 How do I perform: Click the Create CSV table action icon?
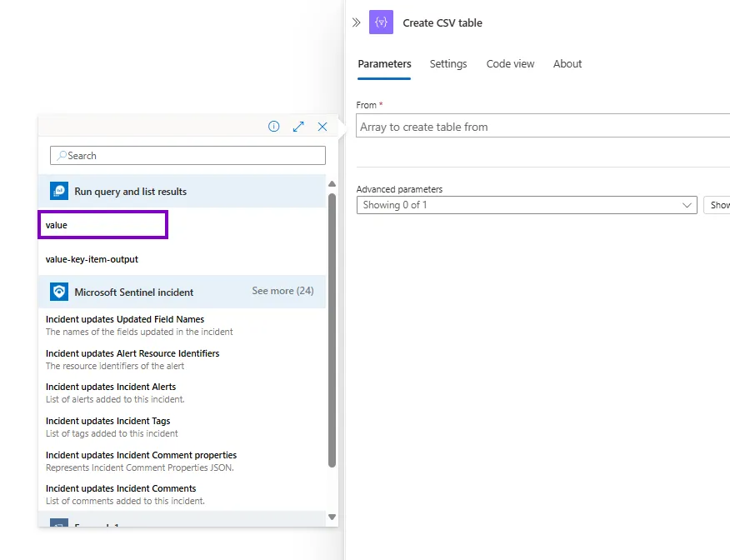point(381,22)
